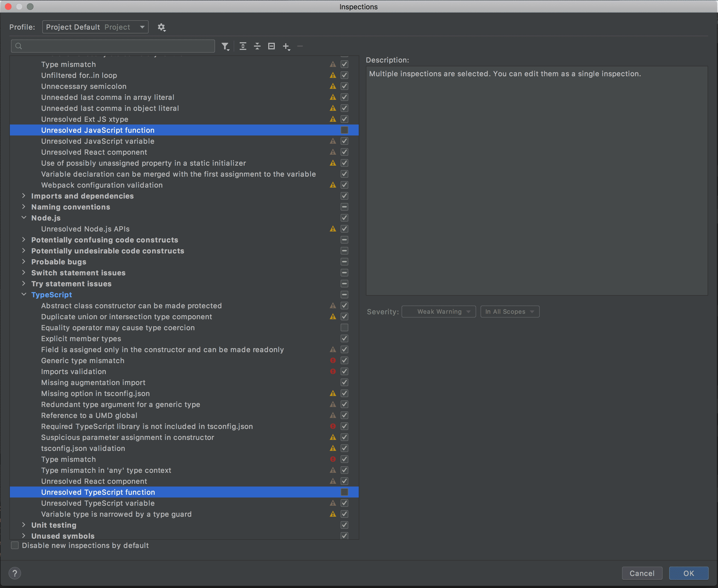Viewport: 718px width, 588px height.
Task: Click Reset to Empty square icon
Action: [x=271, y=46]
